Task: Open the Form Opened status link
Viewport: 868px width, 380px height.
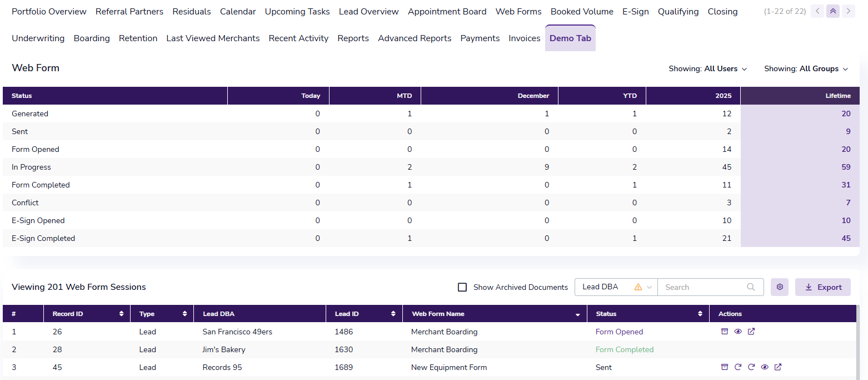Action: (619, 332)
